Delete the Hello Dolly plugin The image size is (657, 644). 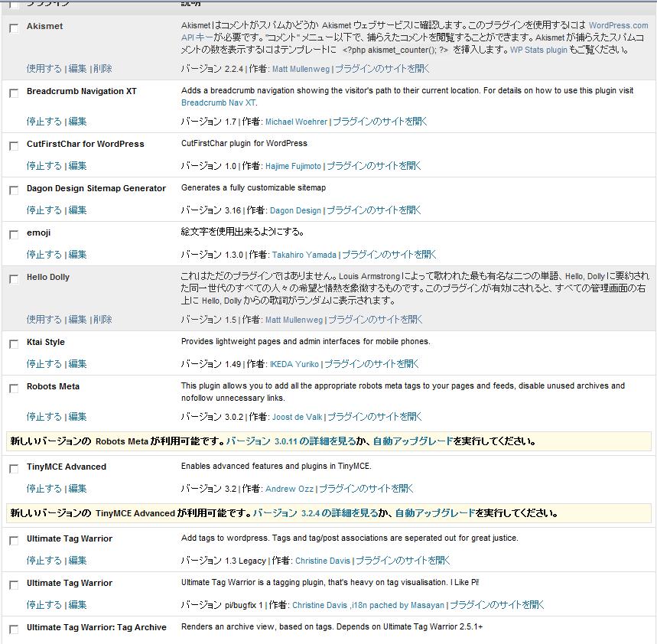tap(102, 320)
